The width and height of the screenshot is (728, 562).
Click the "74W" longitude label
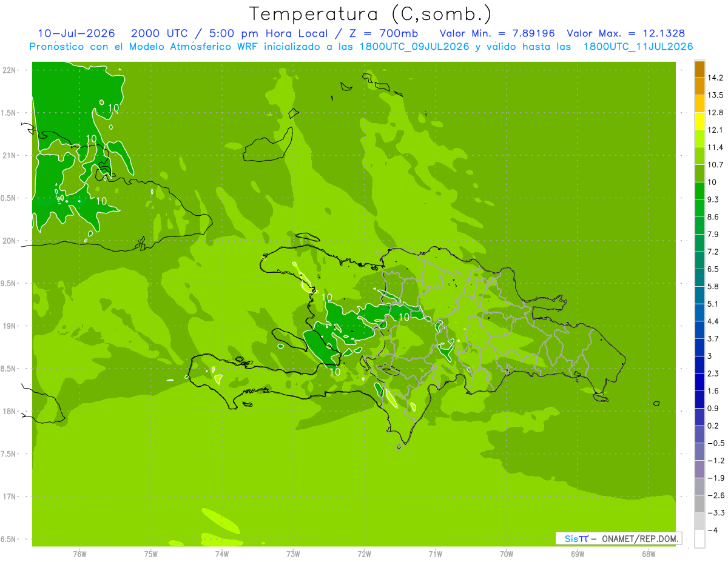coord(222,554)
